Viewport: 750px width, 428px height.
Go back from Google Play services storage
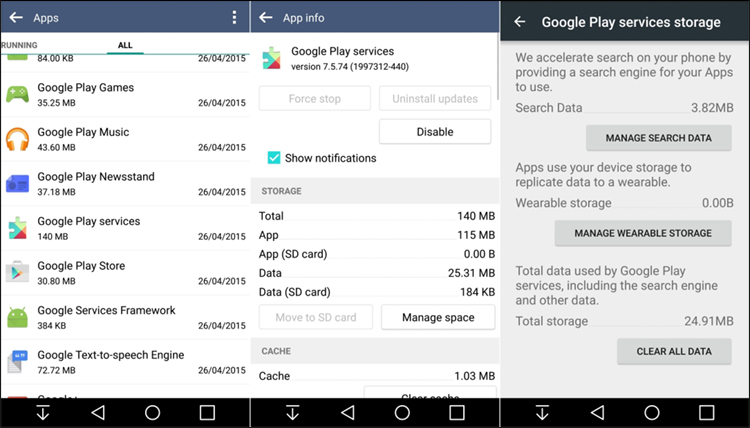(520, 21)
